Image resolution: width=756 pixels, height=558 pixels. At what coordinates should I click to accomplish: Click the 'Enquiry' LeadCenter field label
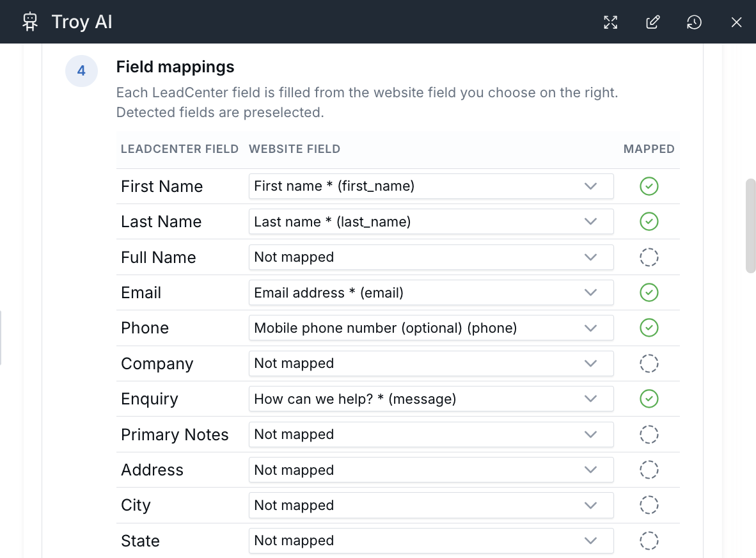pos(150,399)
